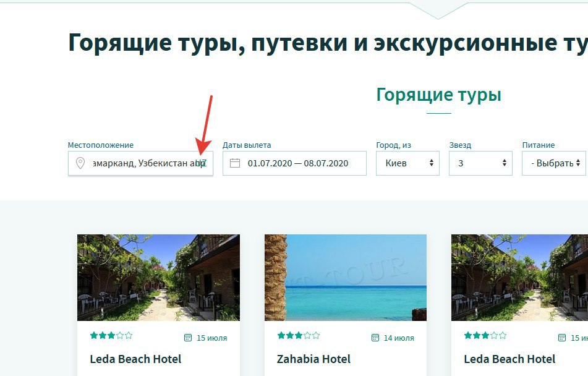Viewport: 588px width, 376px height.
Task: Open the third card's Leda Beach Hotel link
Action: [x=509, y=359]
